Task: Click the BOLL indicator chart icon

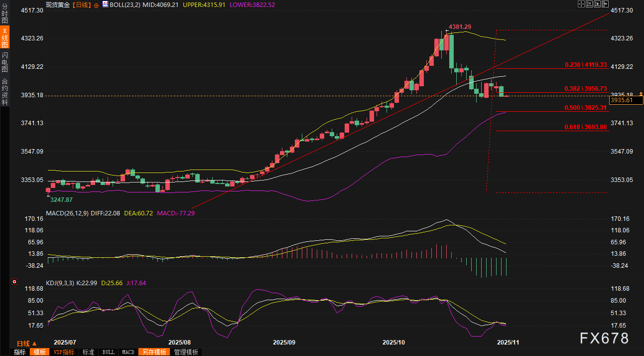Action: (x=105, y=4)
